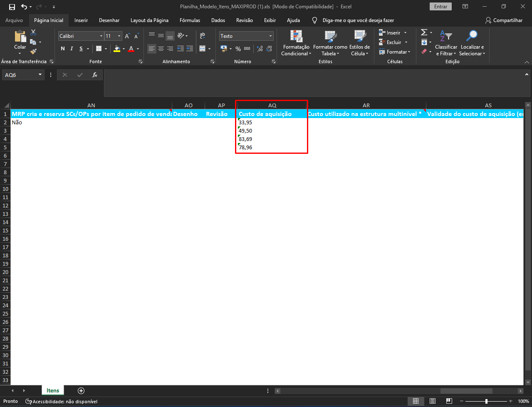Click the Entrar sign-in button
532x407 pixels.
click(x=440, y=7)
